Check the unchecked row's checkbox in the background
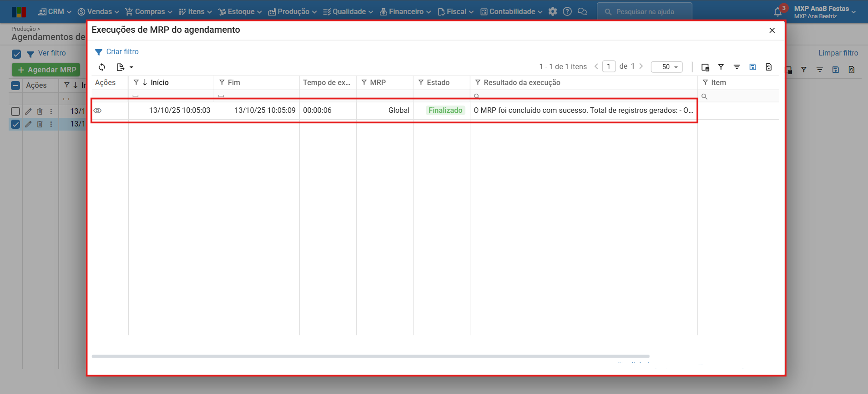Viewport: 868px width, 394px height. pyautogui.click(x=15, y=111)
